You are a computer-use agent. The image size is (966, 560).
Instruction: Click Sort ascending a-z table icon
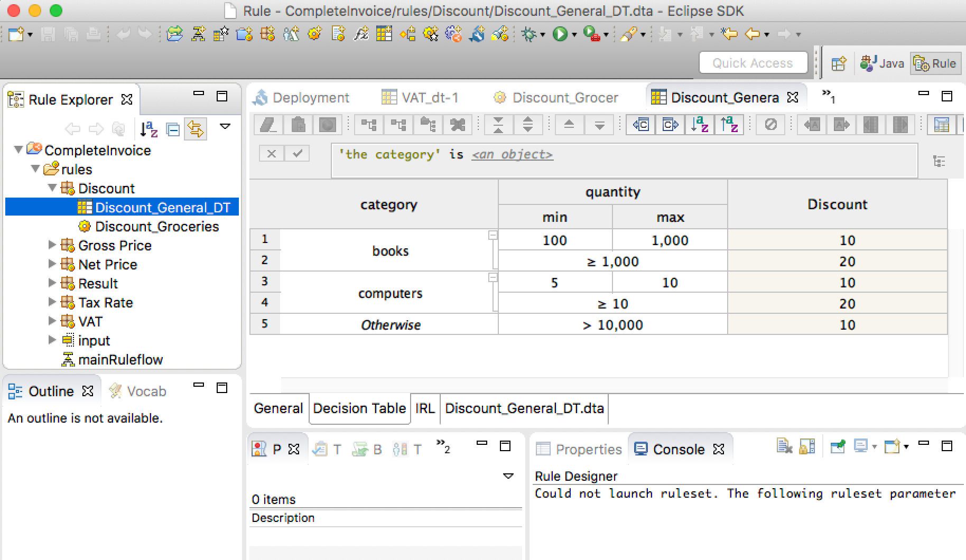point(700,125)
